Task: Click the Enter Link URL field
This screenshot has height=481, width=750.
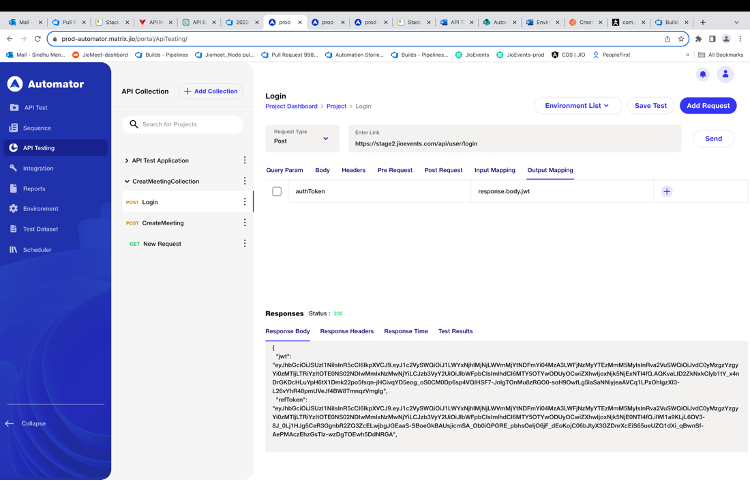Action: coord(515,138)
